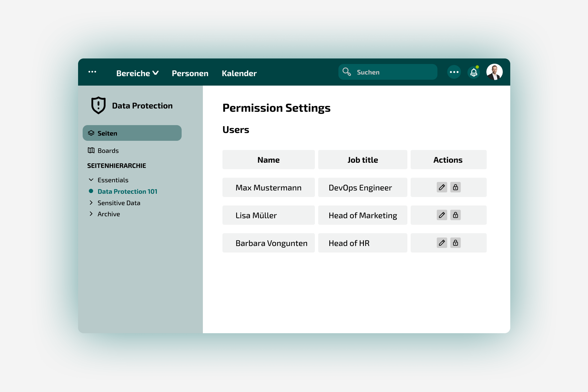Click the edit pencil for Max Mustermann
This screenshot has width=588, height=392.
coord(442,187)
